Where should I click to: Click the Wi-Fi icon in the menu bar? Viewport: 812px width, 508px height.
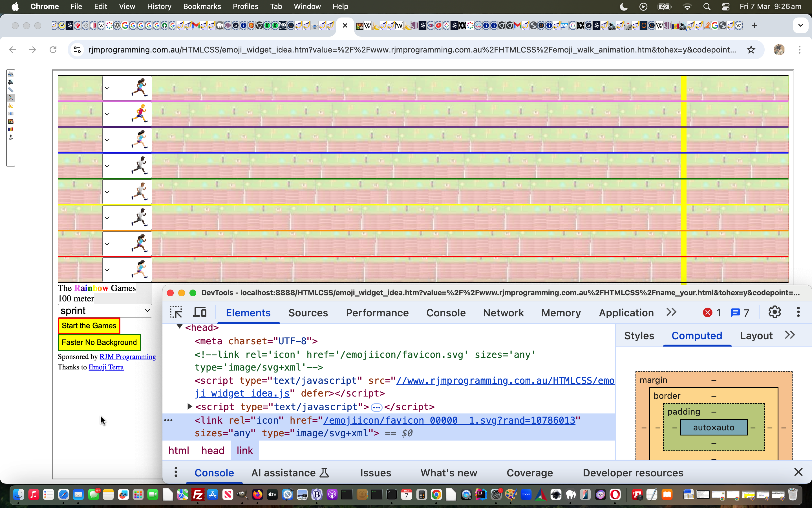687,7
